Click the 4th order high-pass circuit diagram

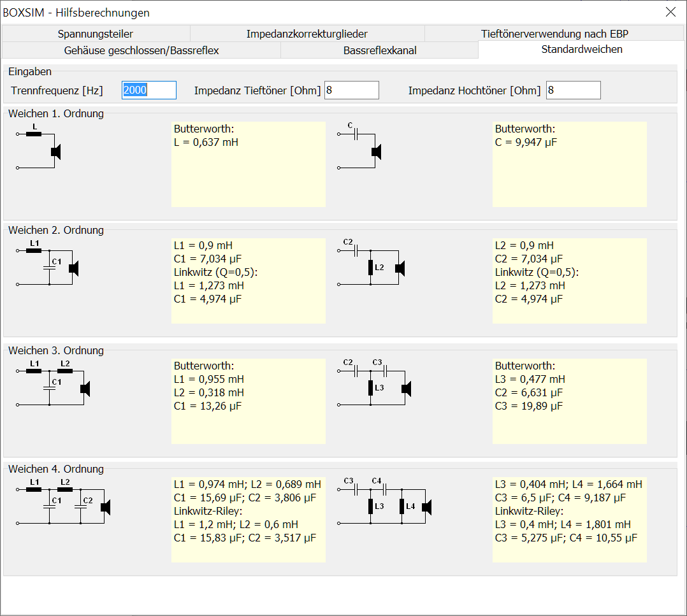point(385,503)
